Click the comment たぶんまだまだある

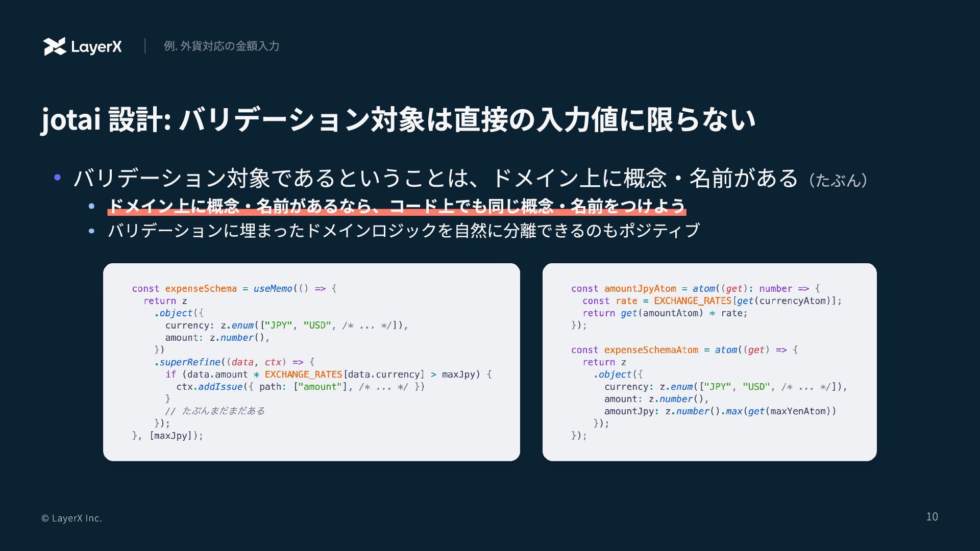coord(223,411)
